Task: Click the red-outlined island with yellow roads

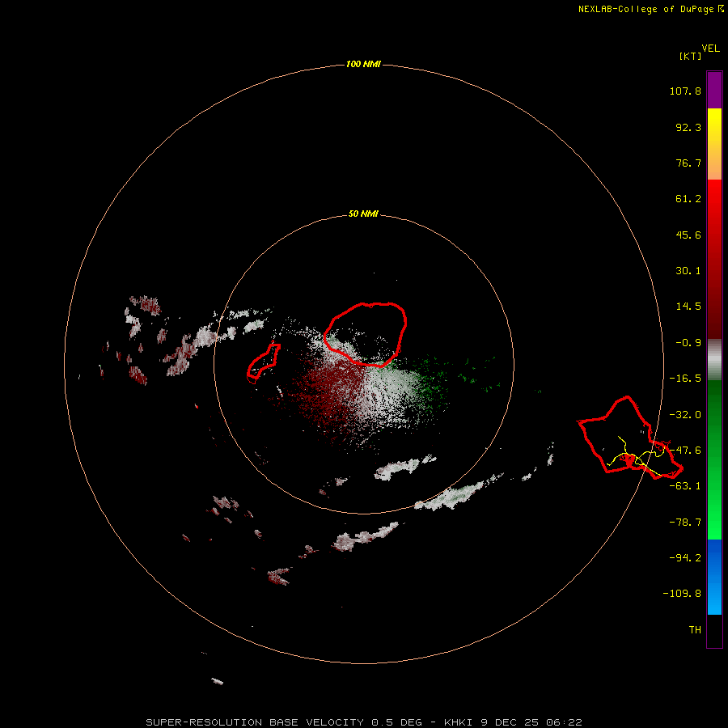Action: click(x=630, y=438)
